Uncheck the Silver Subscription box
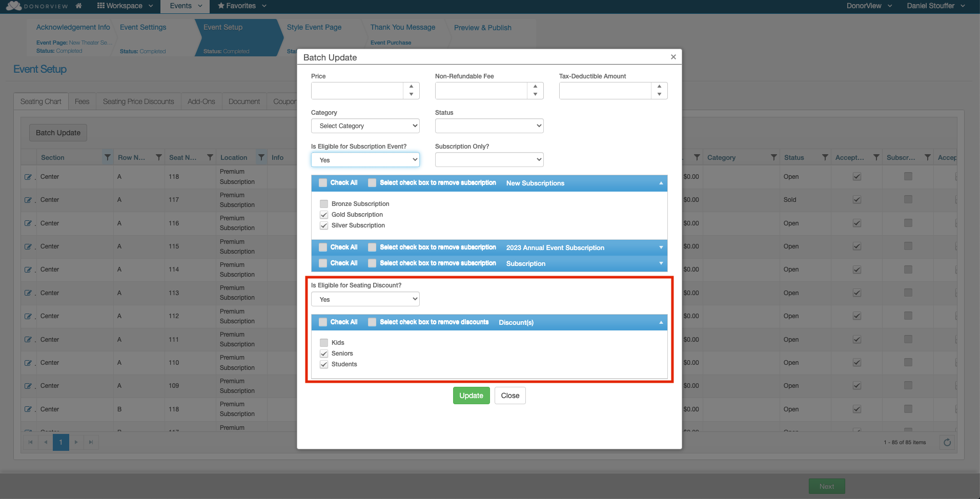Screen dimensions: 980x499 coord(324,225)
